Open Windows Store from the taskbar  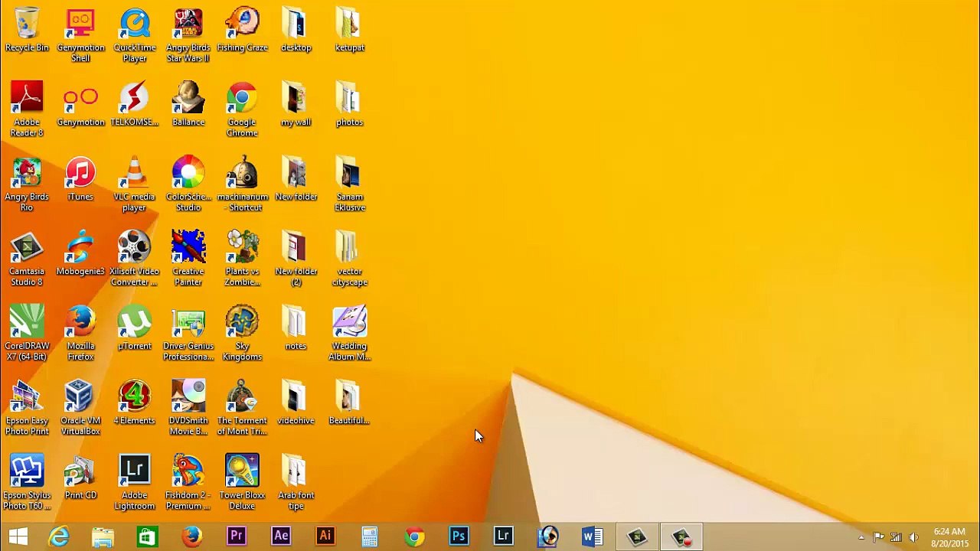pyautogui.click(x=147, y=536)
